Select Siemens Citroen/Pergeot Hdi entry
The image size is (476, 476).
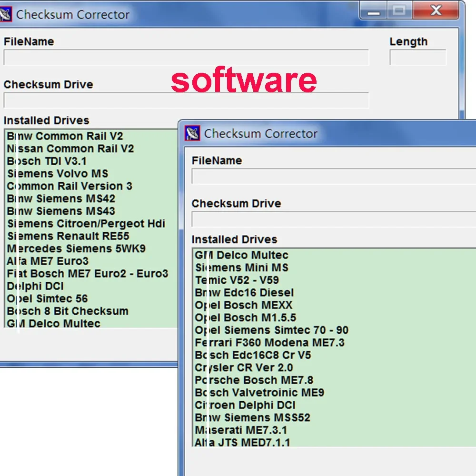[x=86, y=223]
